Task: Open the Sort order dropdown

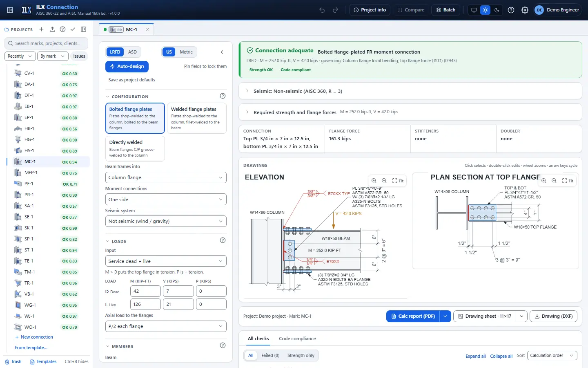Action: (x=552, y=356)
